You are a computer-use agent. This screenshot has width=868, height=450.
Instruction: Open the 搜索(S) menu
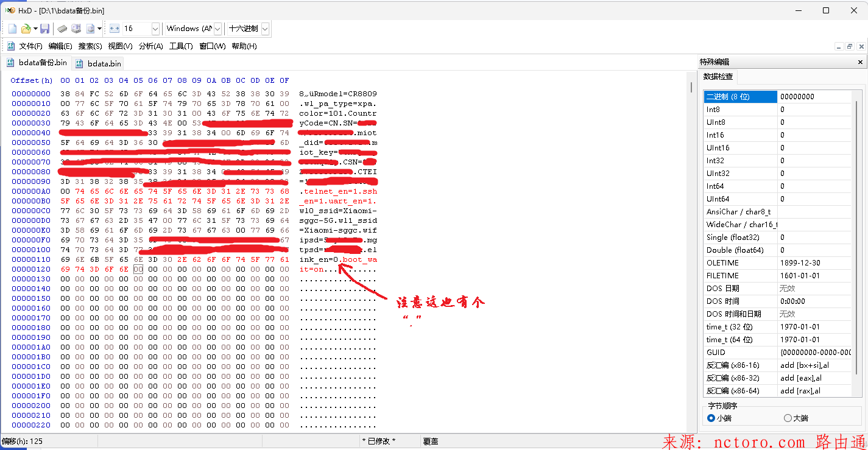[90, 46]
